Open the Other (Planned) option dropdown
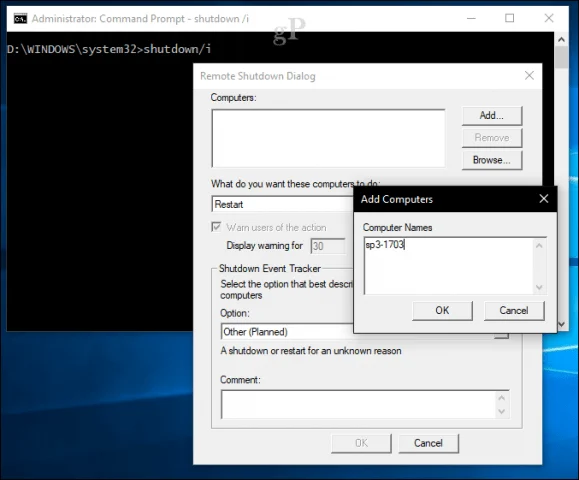Viewport: 579px width, 480px height. coord(287,332)
